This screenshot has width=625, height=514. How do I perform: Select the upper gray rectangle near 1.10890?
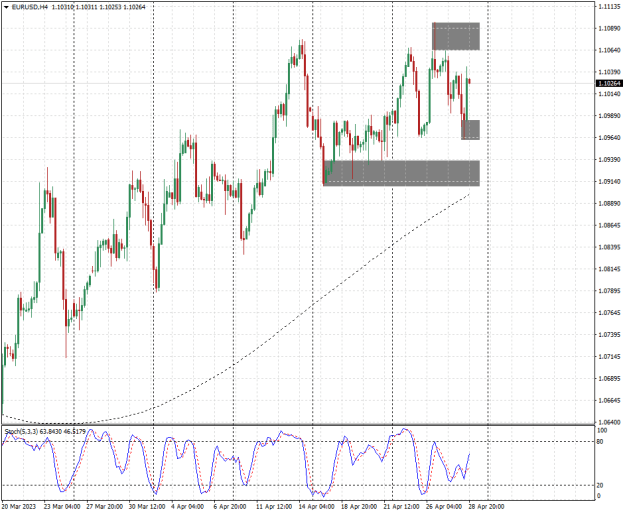[456, 36]
